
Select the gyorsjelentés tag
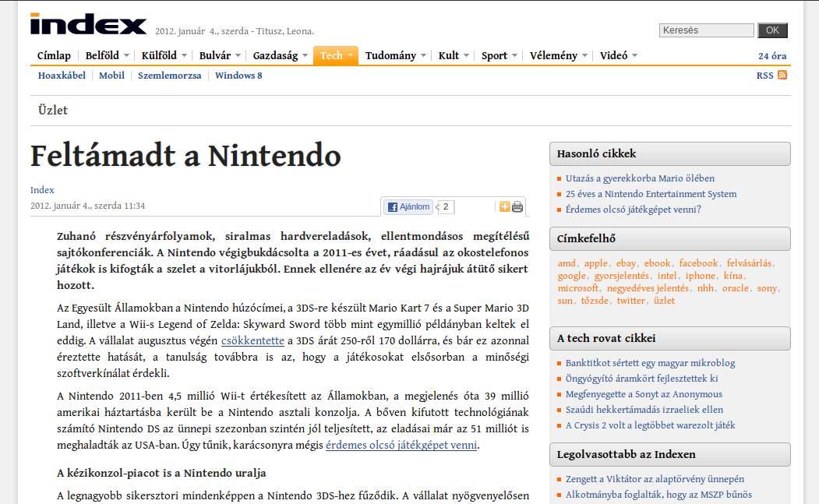[x=622, y=276]
